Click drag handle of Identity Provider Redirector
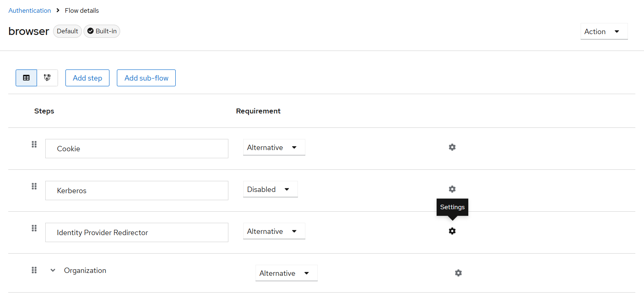The height and width of the screenshot is (298, 644). [x=34, y=228]
